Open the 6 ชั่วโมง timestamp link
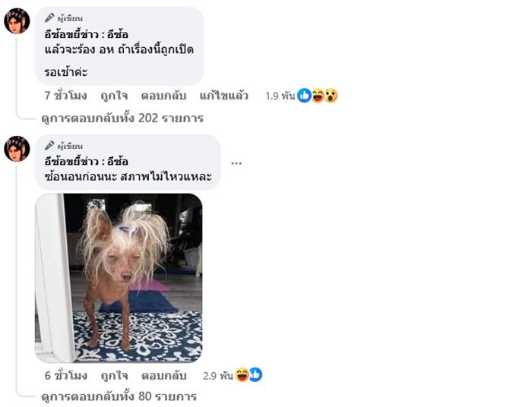The width and height of the screenshot is (532, 407). (66, 375)
